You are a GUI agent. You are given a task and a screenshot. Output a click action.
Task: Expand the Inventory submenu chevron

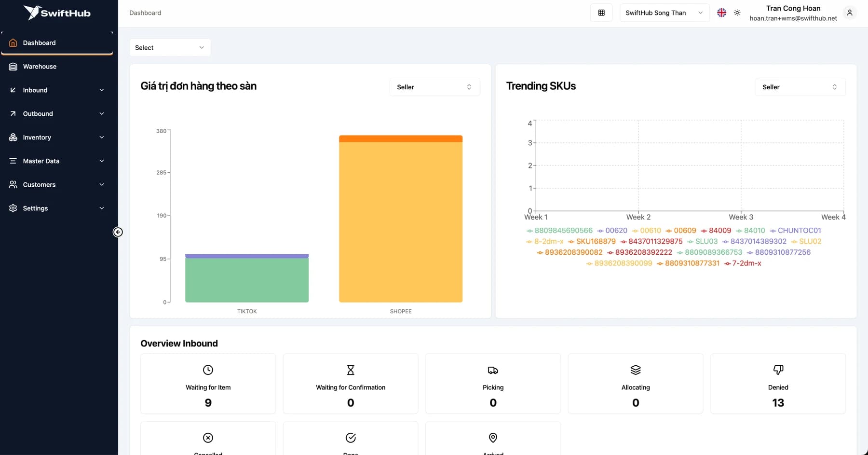point(102,138)
